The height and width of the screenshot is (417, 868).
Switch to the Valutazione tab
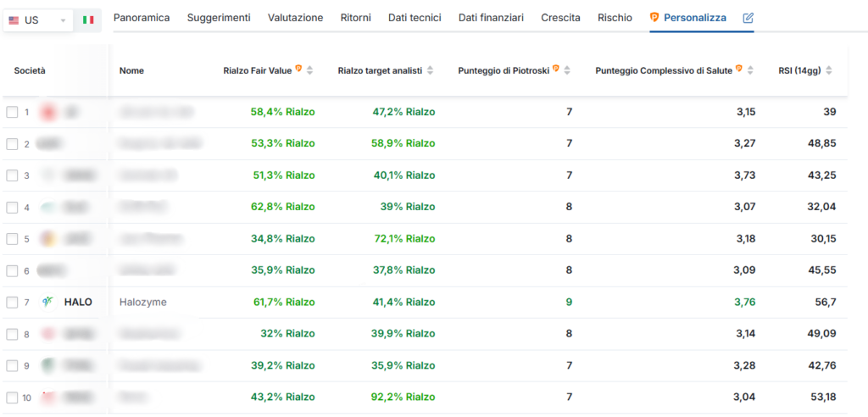point(295,17)
